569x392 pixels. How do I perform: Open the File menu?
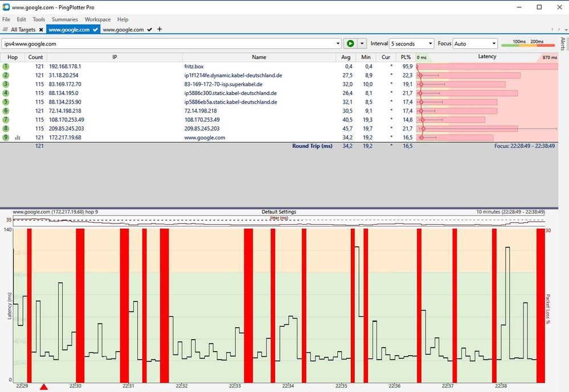pyautogui.click(x=6, y=19)
